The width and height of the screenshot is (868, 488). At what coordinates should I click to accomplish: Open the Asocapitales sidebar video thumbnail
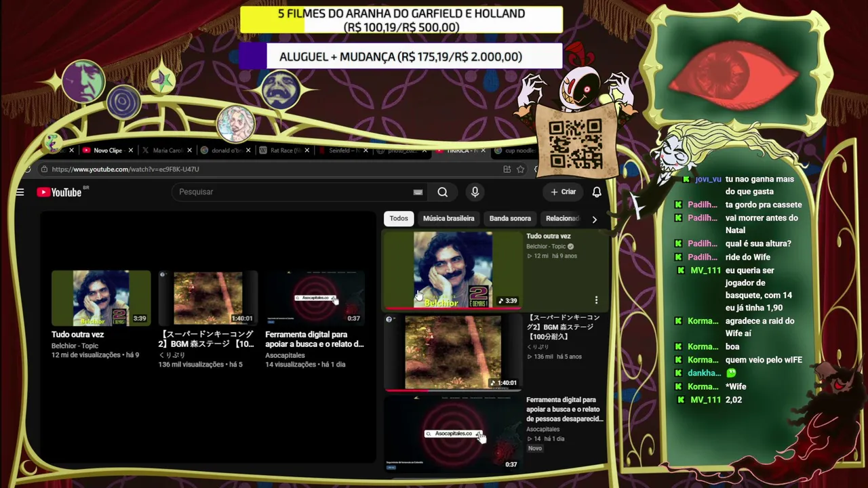(453, 434)
